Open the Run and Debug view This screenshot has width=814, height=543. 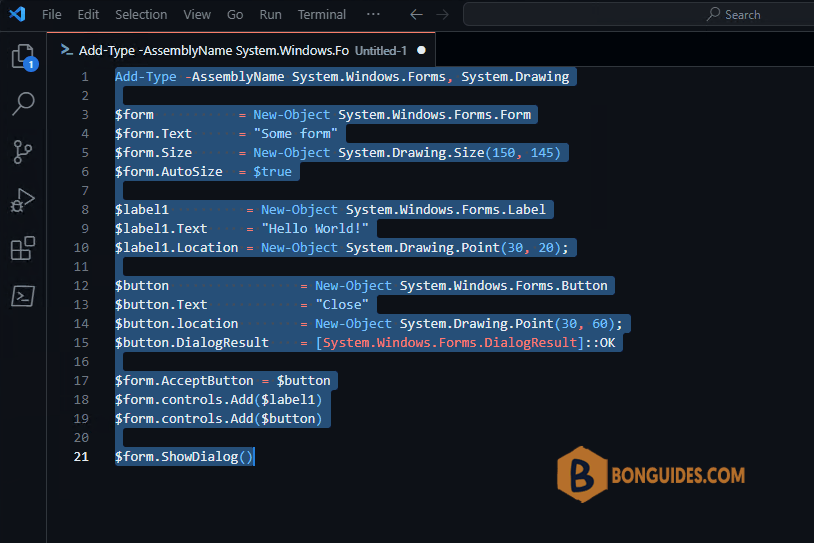point(23,200)
